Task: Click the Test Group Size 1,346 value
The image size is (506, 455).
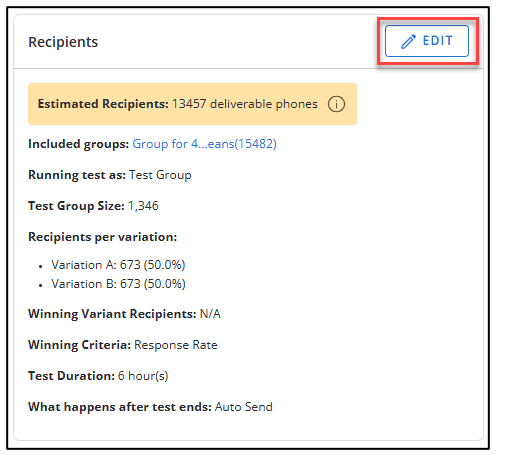Action: point(143,206)
